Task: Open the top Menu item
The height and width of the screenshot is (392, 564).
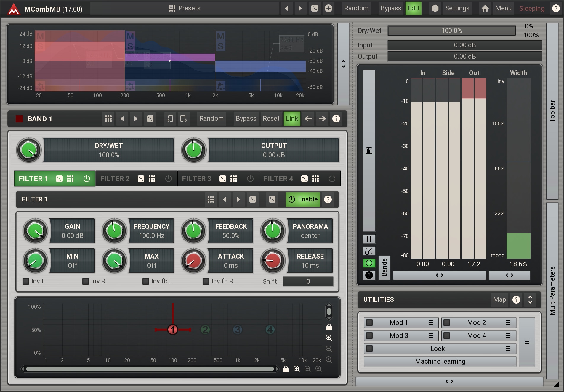Action: point(503,8)
